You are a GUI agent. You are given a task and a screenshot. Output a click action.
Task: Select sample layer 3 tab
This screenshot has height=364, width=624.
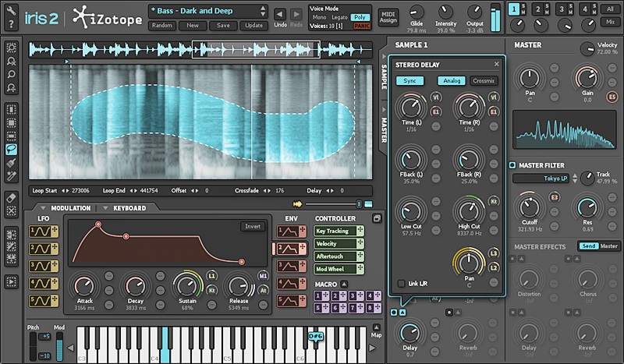click(x=562, y=9)
